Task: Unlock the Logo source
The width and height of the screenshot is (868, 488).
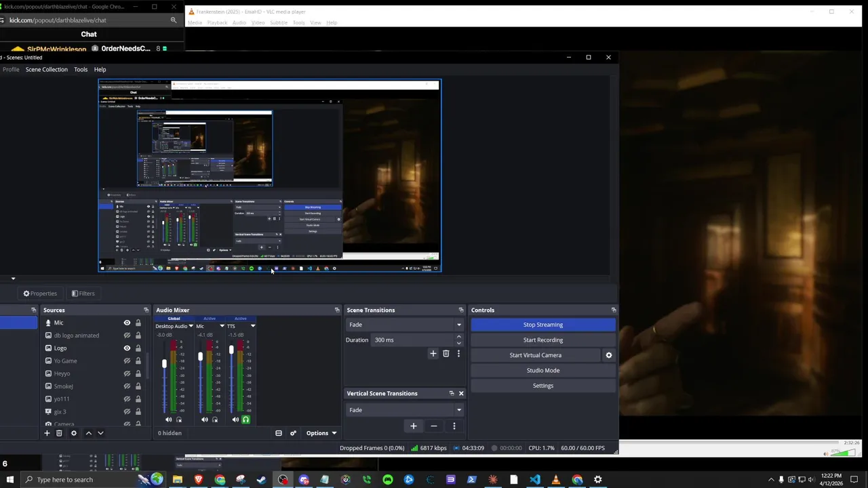Action: pyautogui.click(x=138, y=348)
